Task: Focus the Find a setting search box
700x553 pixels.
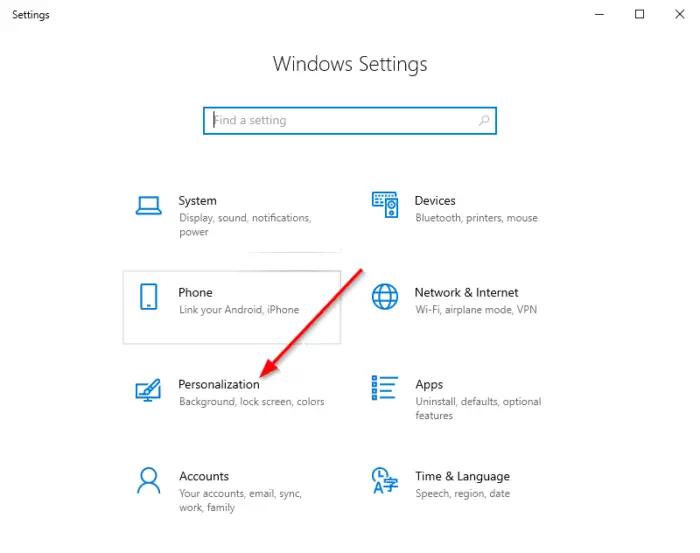Action: pos(350,121)
